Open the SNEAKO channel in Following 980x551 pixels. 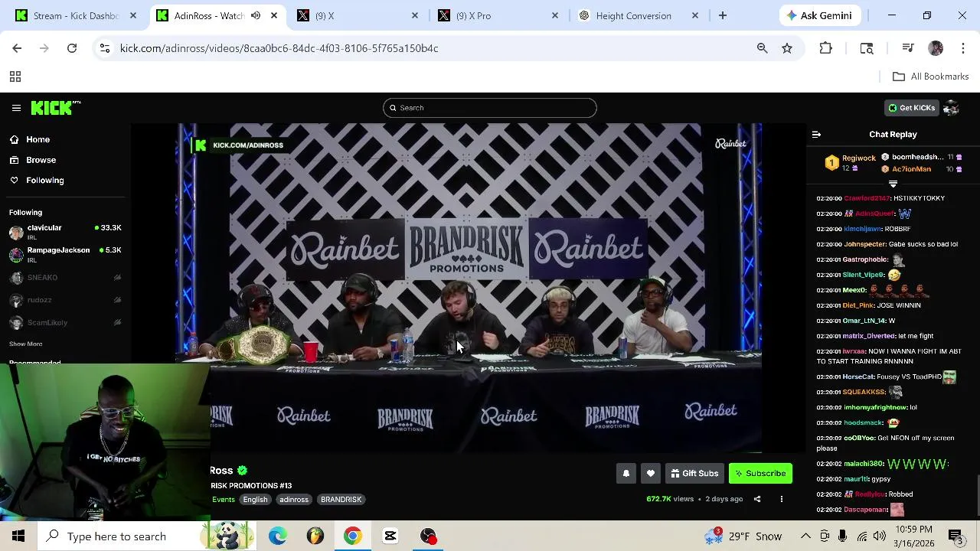[x=65, y=278]
